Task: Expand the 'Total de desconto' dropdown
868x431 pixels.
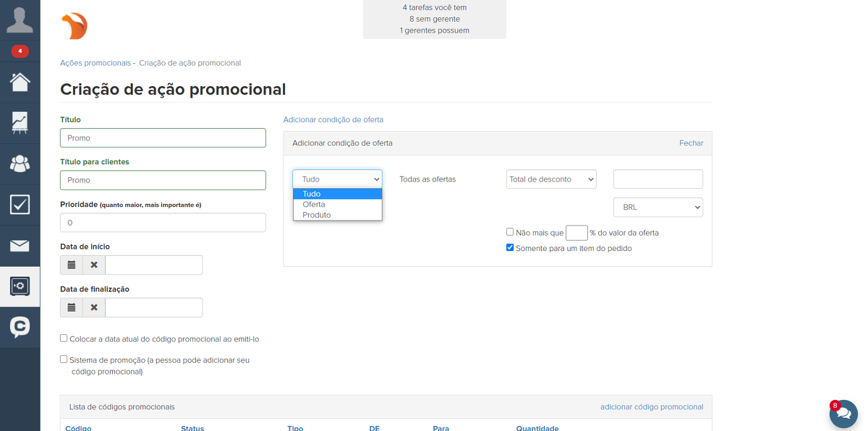Action: pyautogui.click(x=551, y=179)
